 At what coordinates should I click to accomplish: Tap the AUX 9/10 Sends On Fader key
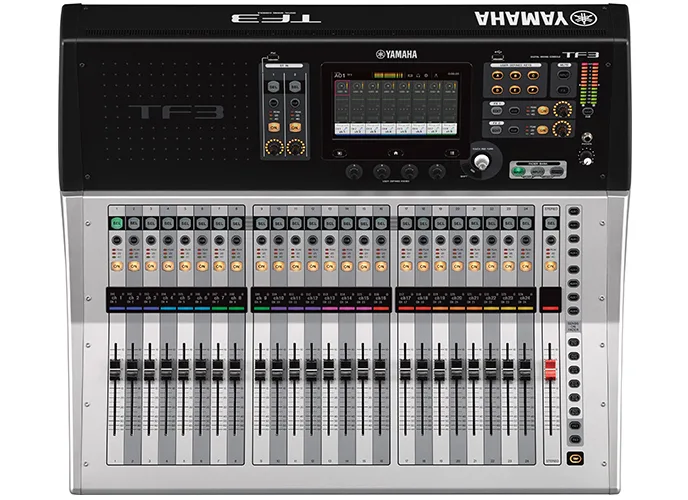click(x=574, y=342)
